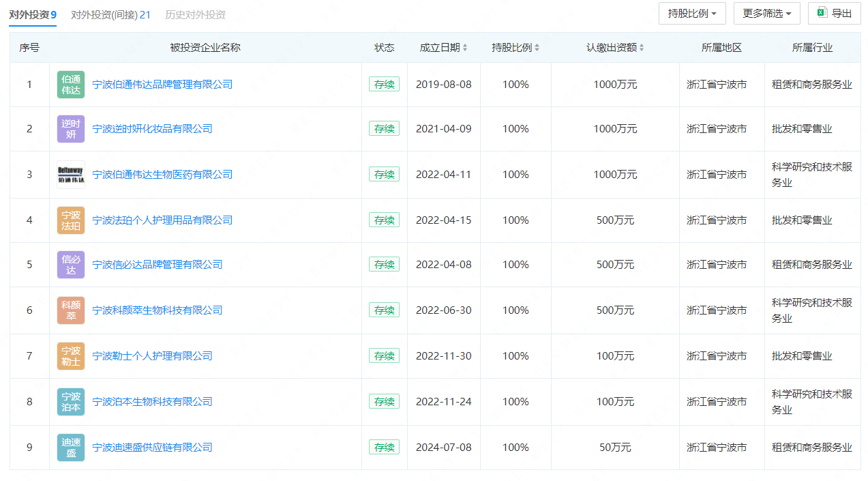The width and height of the screenshot is (868, 481).
Task: Click 存续 status tag for 宁波科颜萃生物科技
Action: click(x=385, y=310)
